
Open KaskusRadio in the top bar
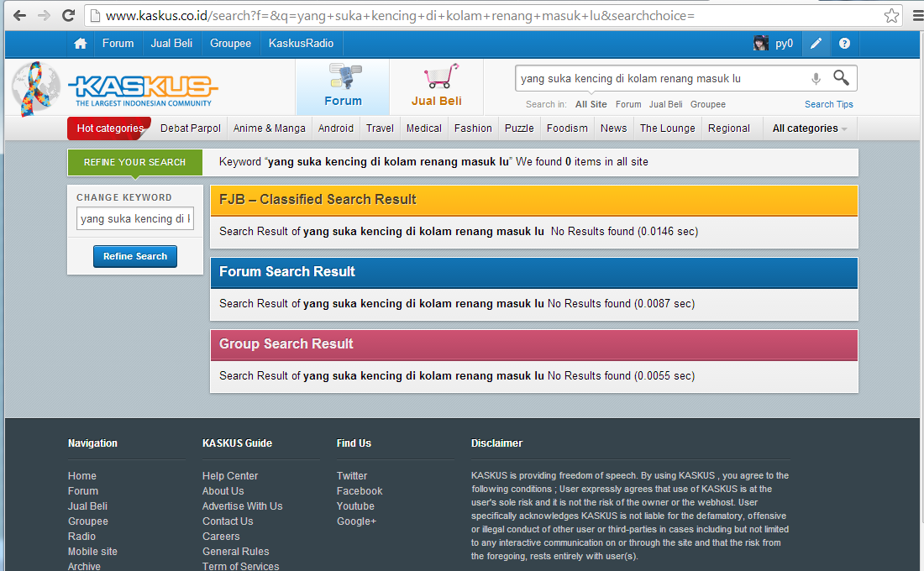click(301, 44)
